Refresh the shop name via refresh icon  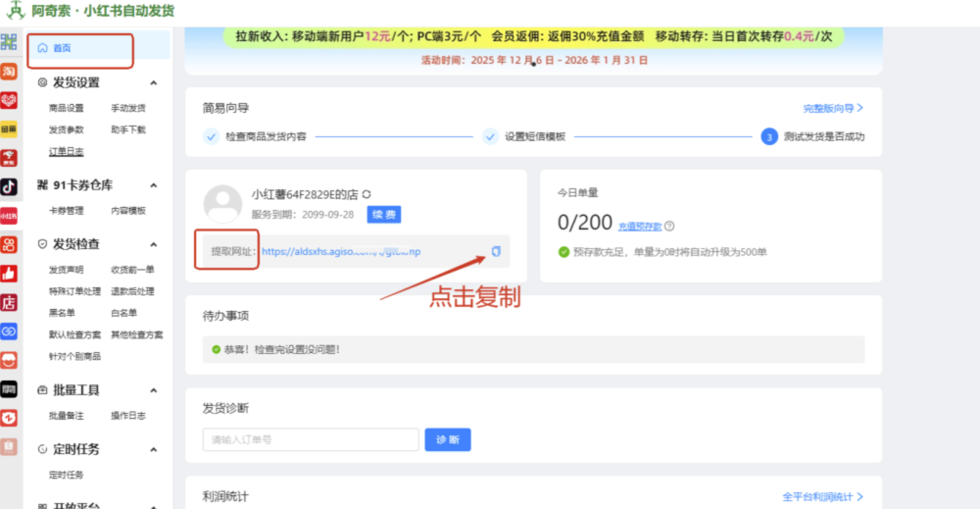point(367,194)
